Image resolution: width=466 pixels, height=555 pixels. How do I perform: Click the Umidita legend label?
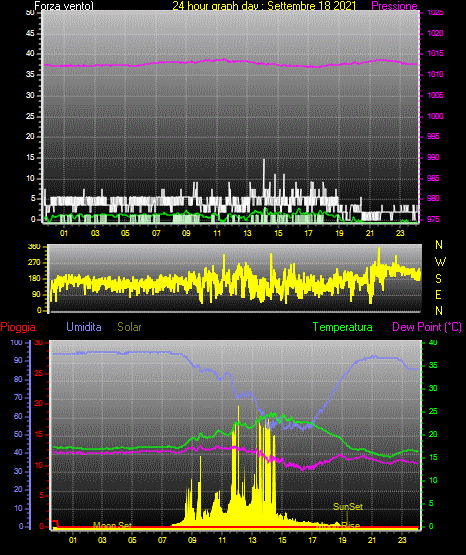point(84,327)
